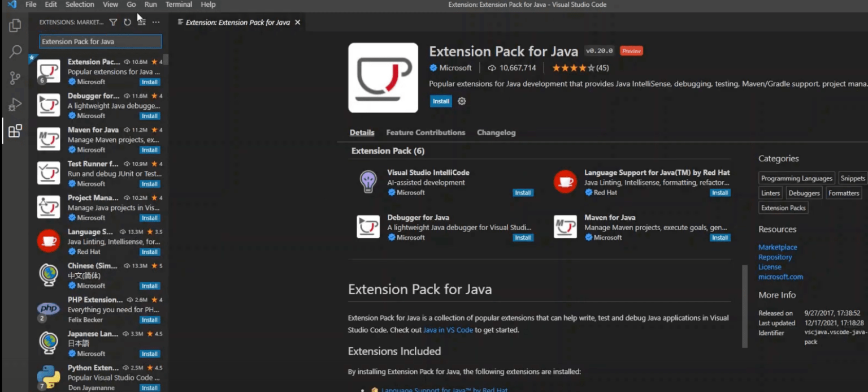Switch to the Changelog tab
Viewport: 868px width, 392px height.
[x=496, y=132]
